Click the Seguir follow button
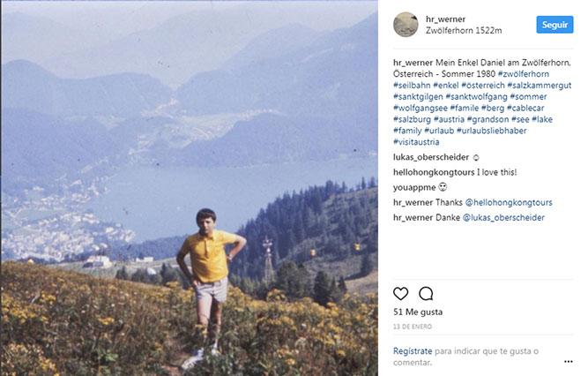The width and height of the screenshot is (588, 376). (555, 25)
